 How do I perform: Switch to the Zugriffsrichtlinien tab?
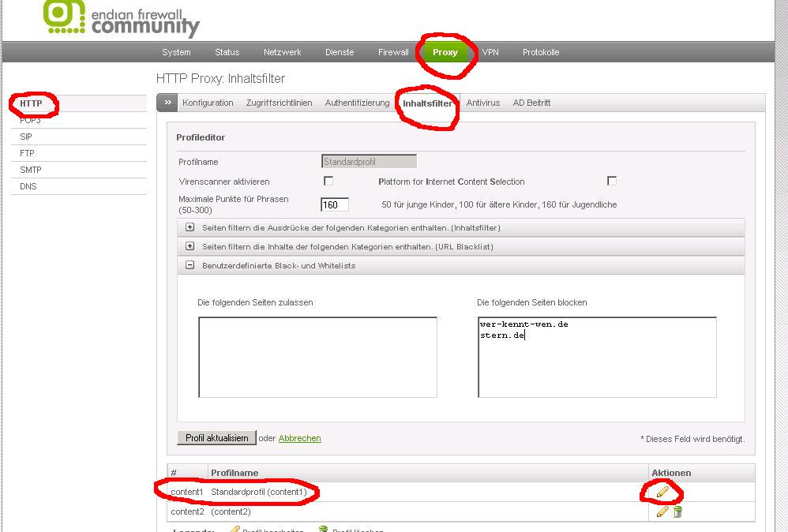click(279, 103)
